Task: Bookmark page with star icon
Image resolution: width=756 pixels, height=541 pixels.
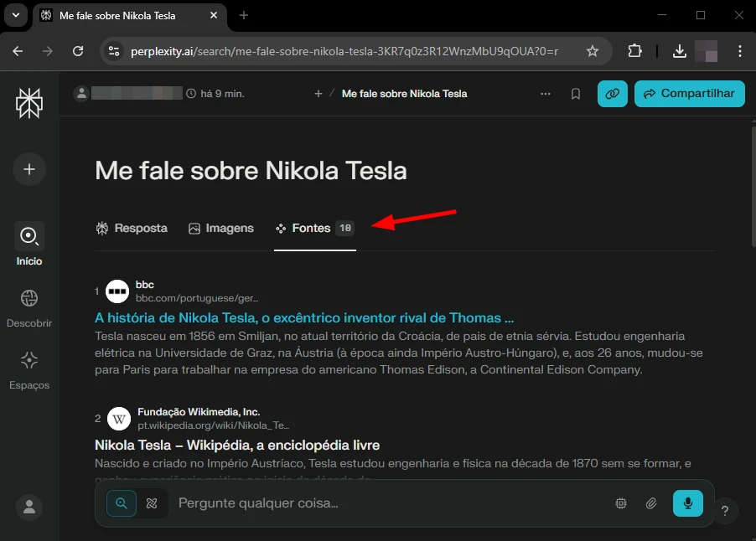Action: [x=592, y=51]
